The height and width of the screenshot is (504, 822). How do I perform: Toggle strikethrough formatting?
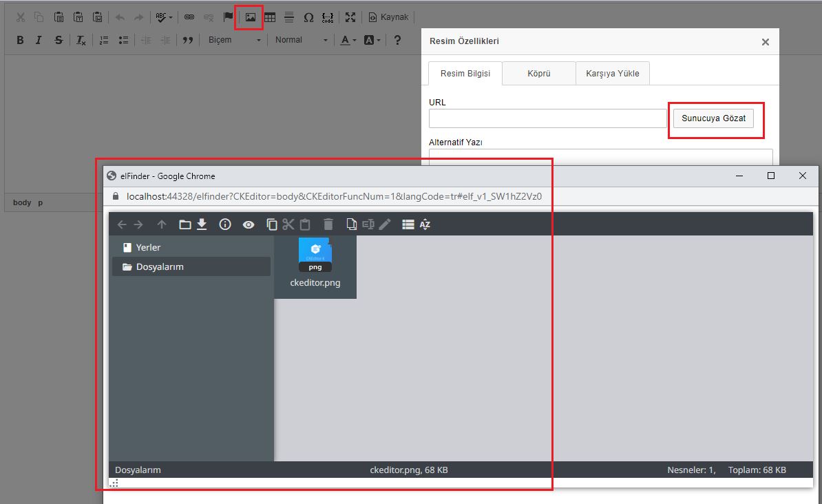click(59, 40)
